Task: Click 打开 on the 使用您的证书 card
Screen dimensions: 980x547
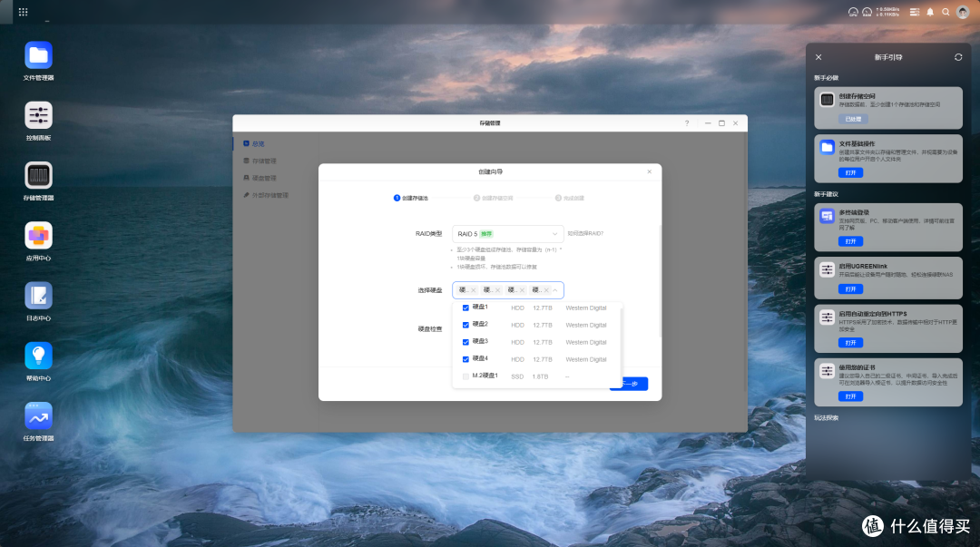Action: click(x=850, y=396)
